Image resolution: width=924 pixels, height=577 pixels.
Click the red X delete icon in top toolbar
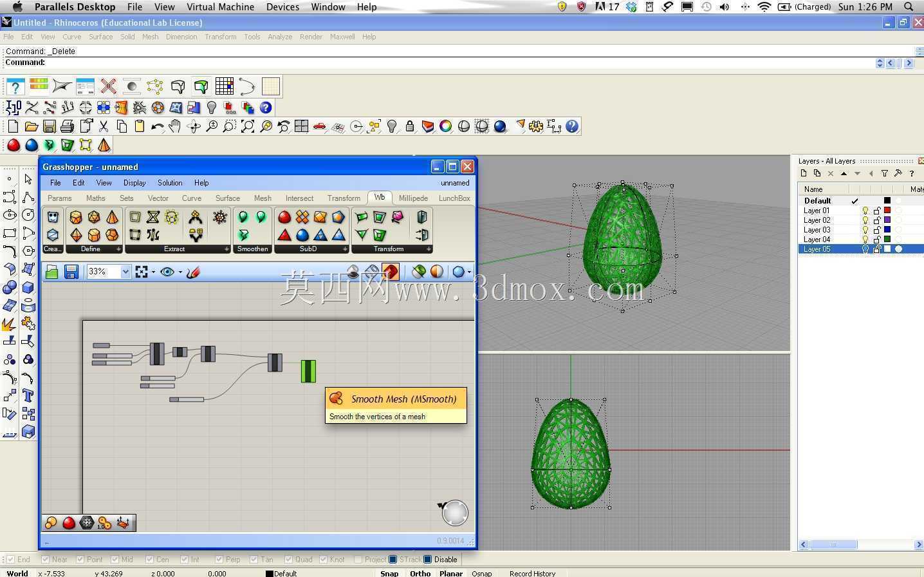(108, 86)
